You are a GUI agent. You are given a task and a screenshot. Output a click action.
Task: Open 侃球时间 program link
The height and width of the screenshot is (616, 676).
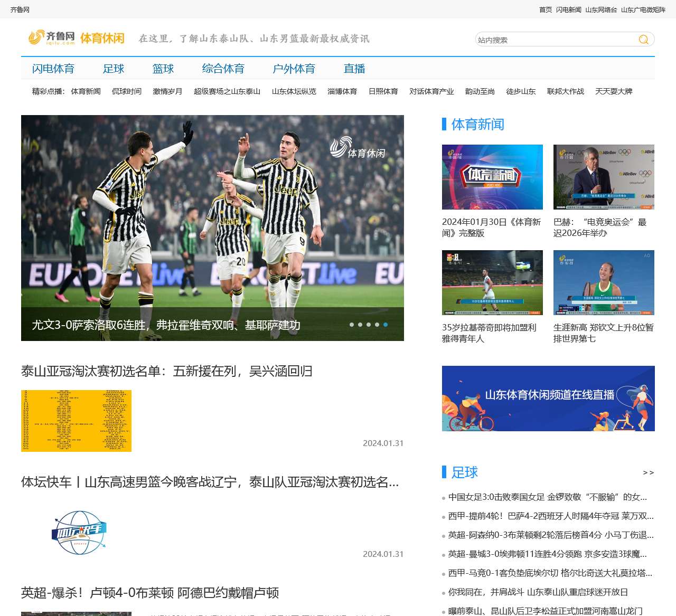click(127, 91)
